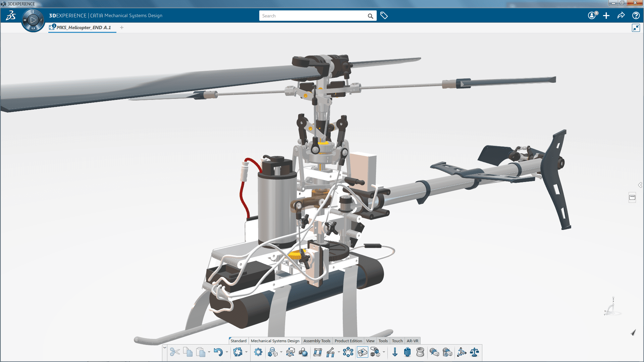Expand the Paste options dropdown arrow

pyautogui.click(x=209, y=352)
